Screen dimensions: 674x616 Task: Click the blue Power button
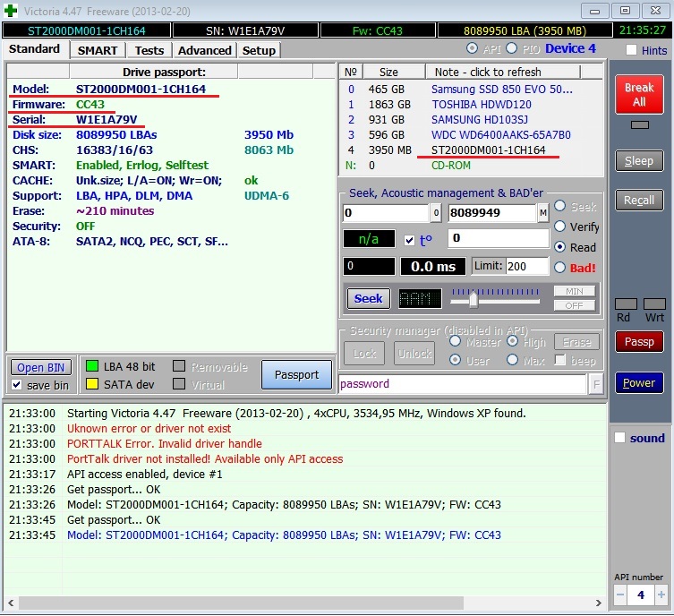click(639, 382)
